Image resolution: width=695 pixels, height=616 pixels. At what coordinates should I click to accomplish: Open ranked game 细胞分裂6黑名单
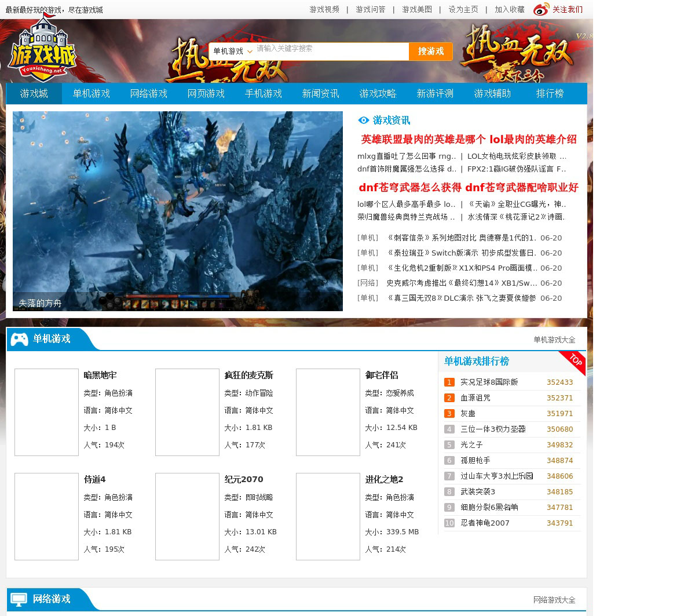tap(489, 507)
